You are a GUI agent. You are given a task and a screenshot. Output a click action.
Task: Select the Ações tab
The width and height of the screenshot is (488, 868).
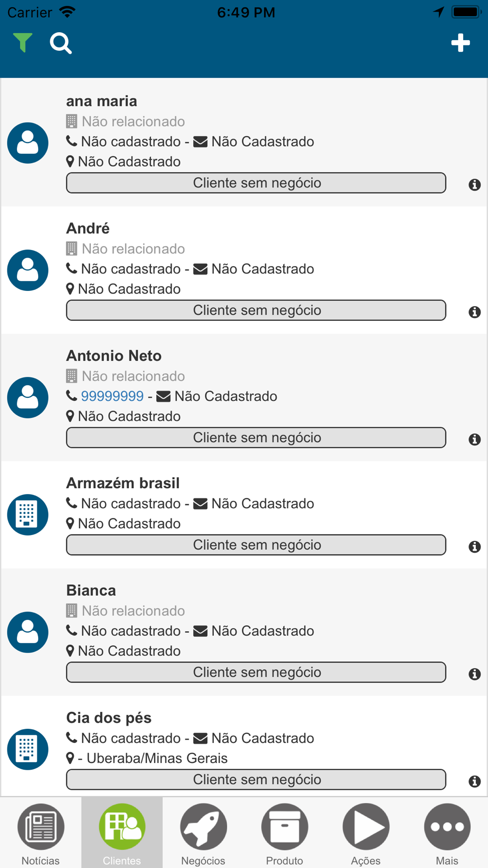pos(366,833)
